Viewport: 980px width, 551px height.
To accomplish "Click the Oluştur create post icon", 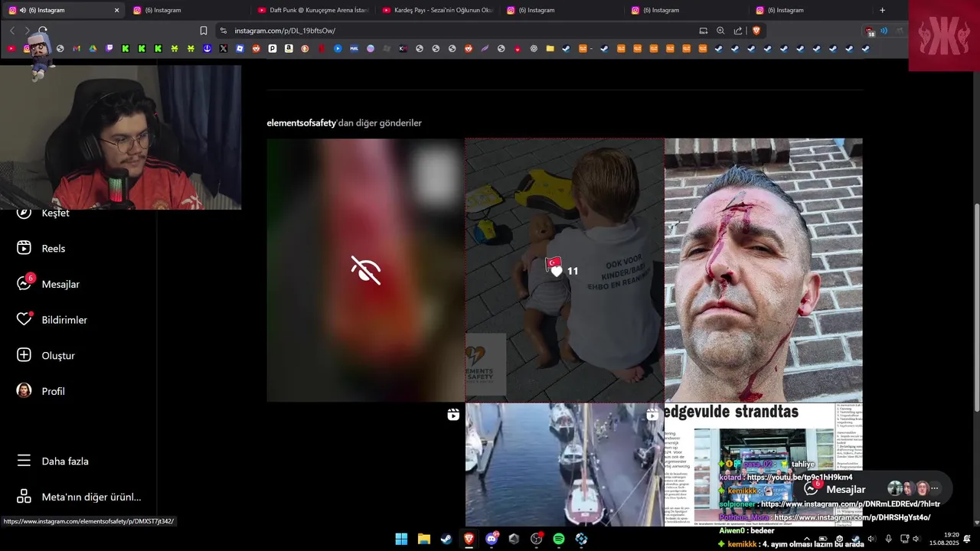I will 24,355.
